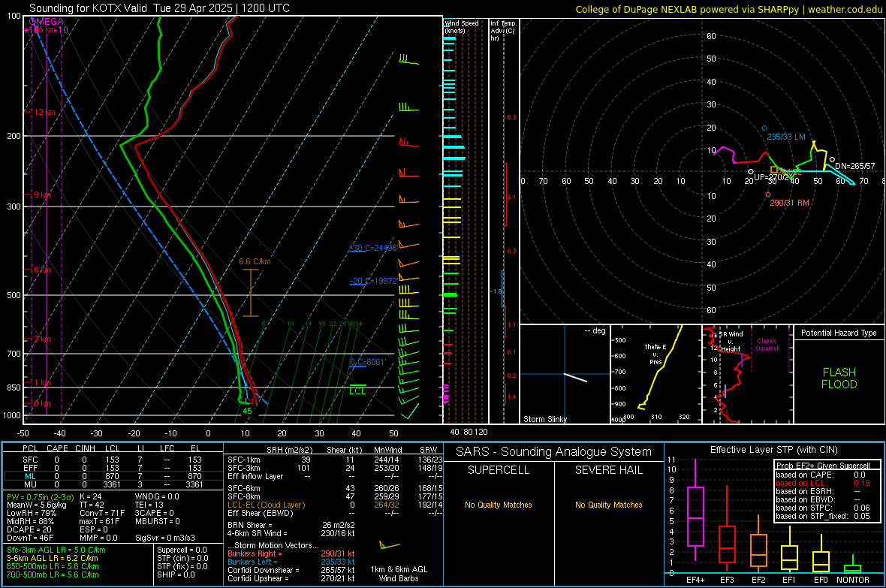Click the Eff Shear (EBWD) row
This screenshot has width=886, height=588.
tap(335, 514)
